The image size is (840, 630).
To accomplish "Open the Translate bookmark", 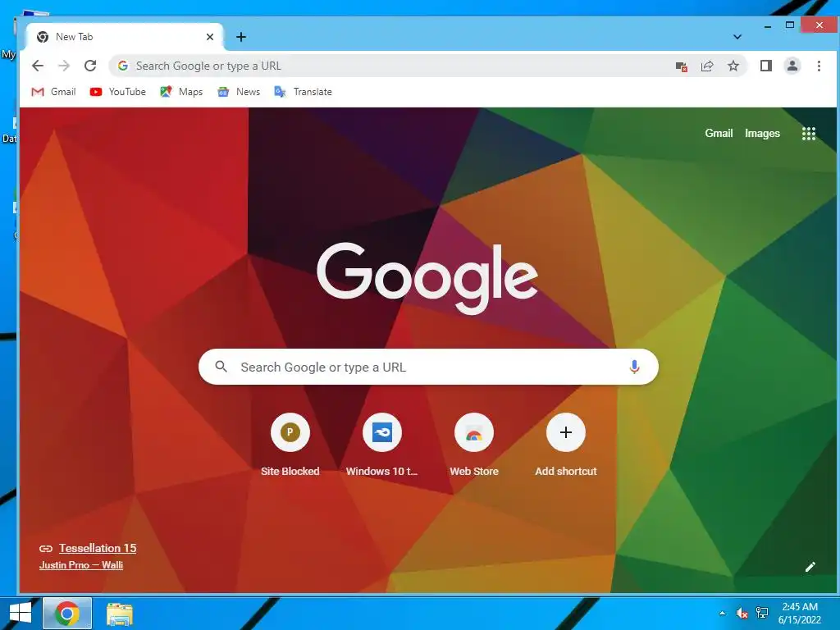I will pos(304,92).
